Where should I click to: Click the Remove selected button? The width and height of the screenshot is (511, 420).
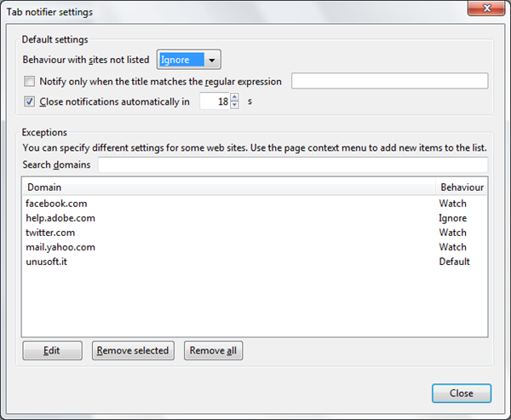click(133, 350)
